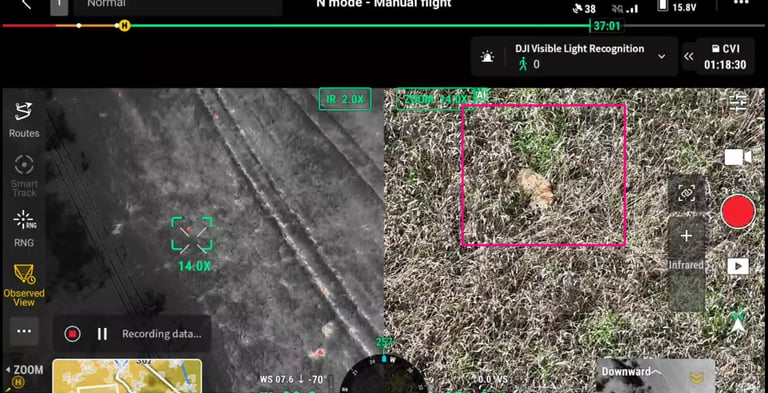Collapse the panel with the double-left chevron
The height and width of the screenshot is (393, 768).
(689, 56)
